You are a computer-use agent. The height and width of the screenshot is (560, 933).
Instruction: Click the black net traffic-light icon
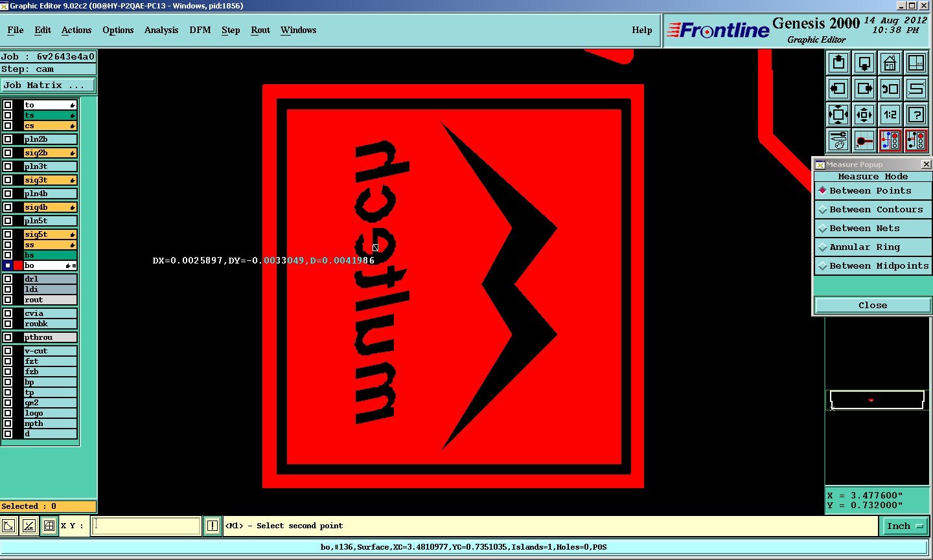[x=916, y=140]
